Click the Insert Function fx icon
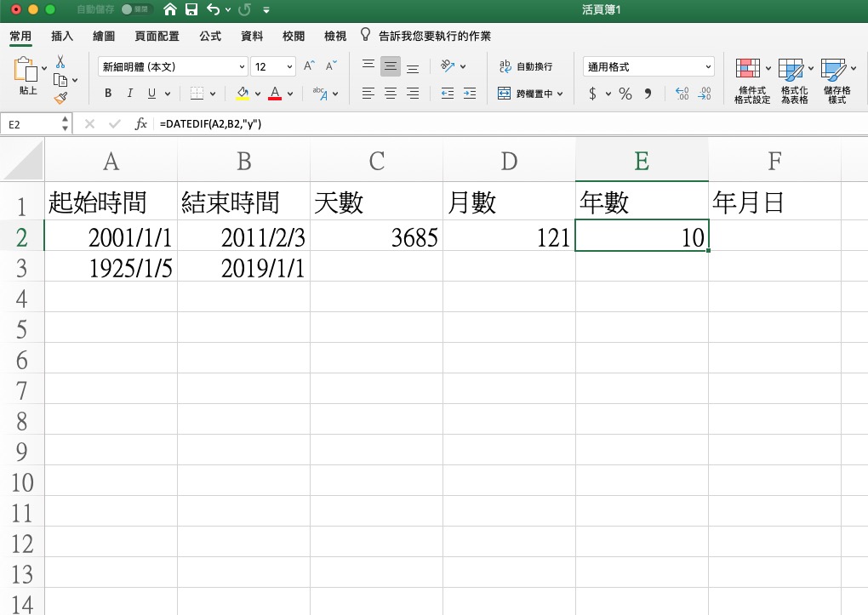The width and height of the screenshot is (868, 615). tap(141, 124)
